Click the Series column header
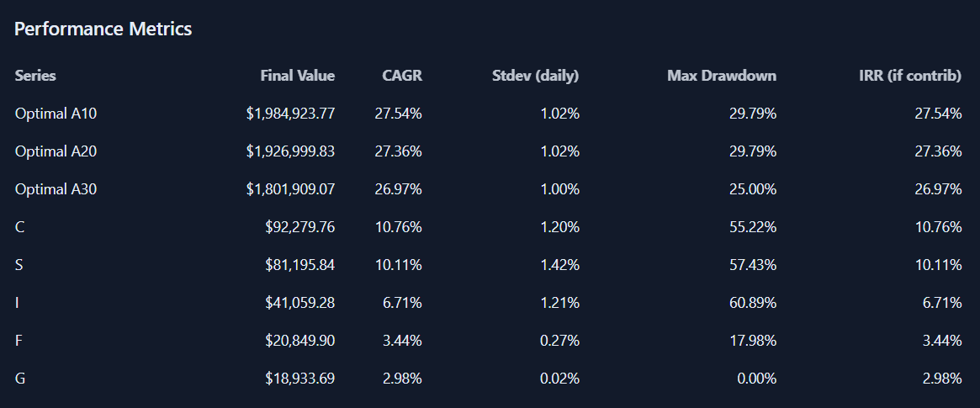This screenshot has height=408, width=980. [35, 76]
